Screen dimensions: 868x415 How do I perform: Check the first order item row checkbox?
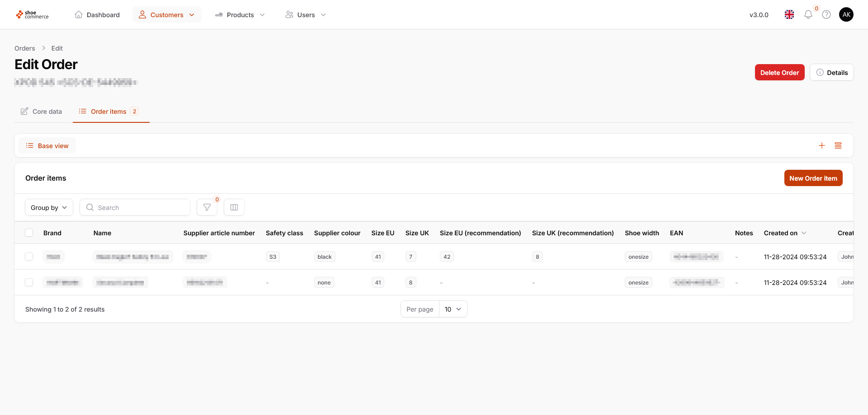(x=29, y=256)
